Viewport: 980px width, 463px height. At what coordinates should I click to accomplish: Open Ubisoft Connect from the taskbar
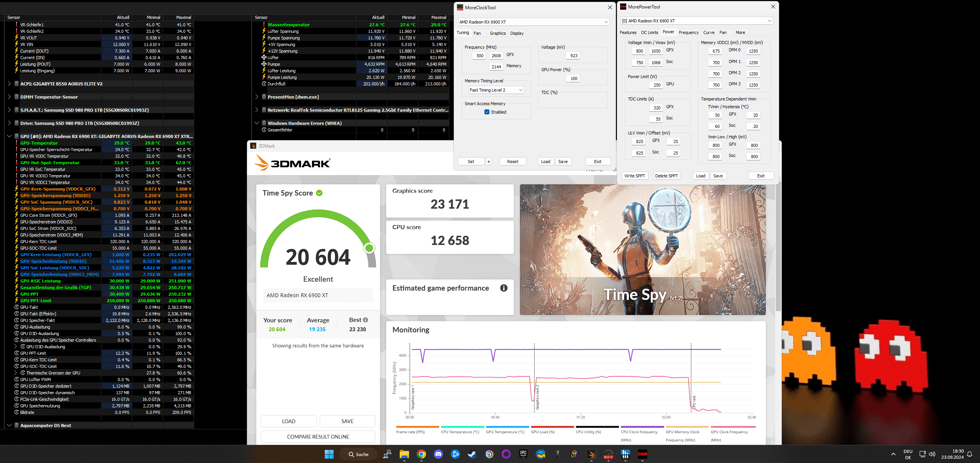coord(489,454)
